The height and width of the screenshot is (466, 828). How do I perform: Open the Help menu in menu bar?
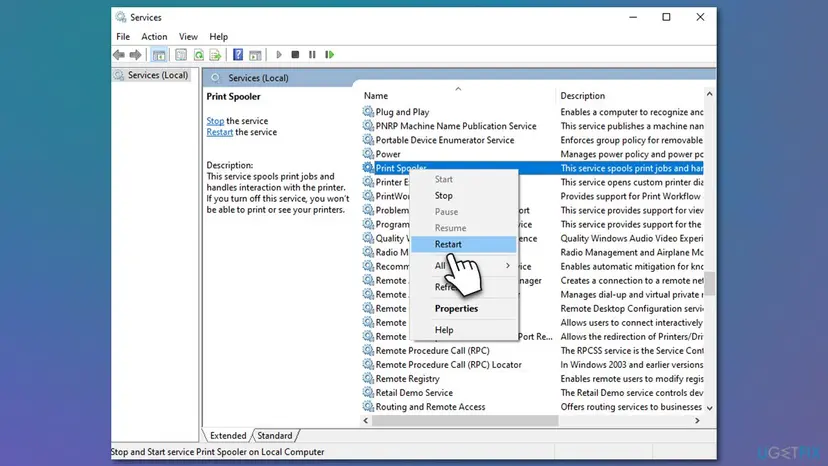[x=219, y=36]
